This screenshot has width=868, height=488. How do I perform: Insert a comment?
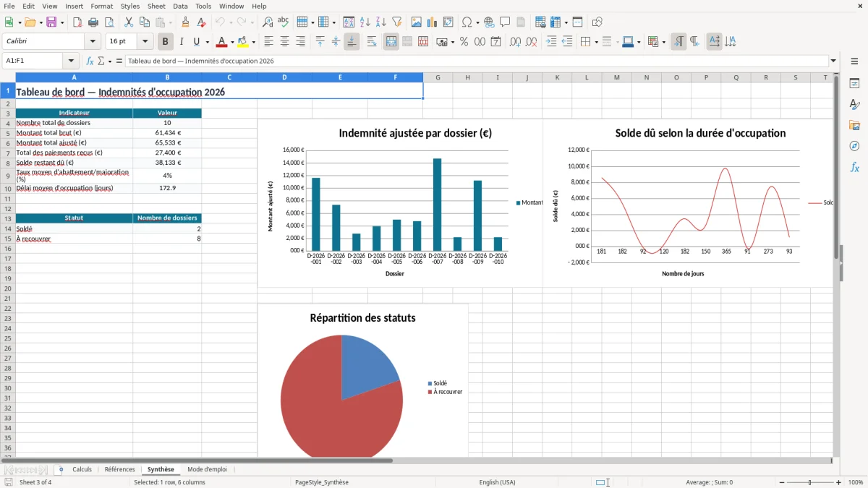505,22
